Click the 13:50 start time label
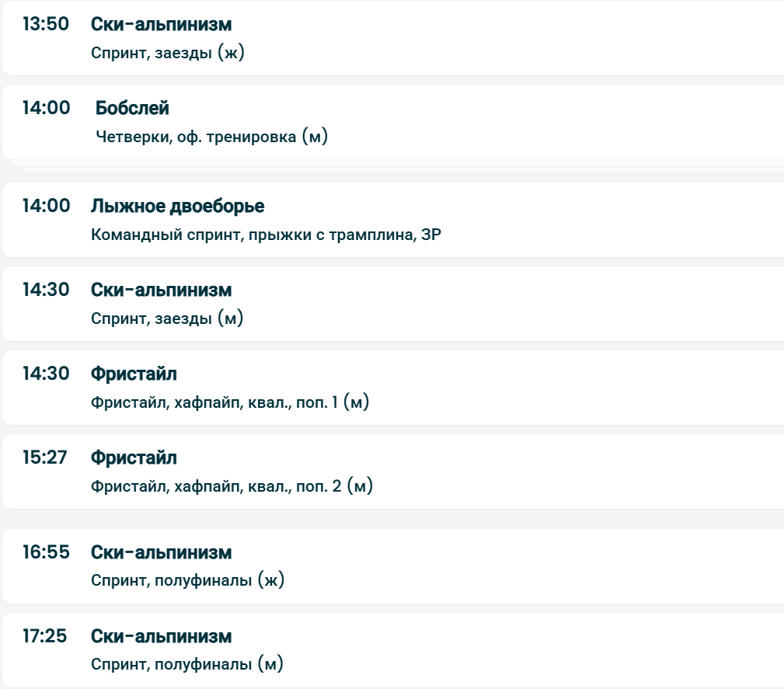Image resolution: width=784 pixels, height=689 pixels. pyautogui.click(x=46, y=24)
